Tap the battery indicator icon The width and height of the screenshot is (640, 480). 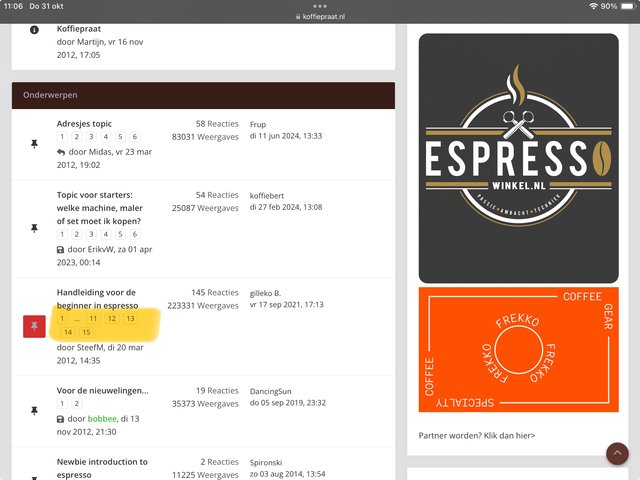(628, 6)
